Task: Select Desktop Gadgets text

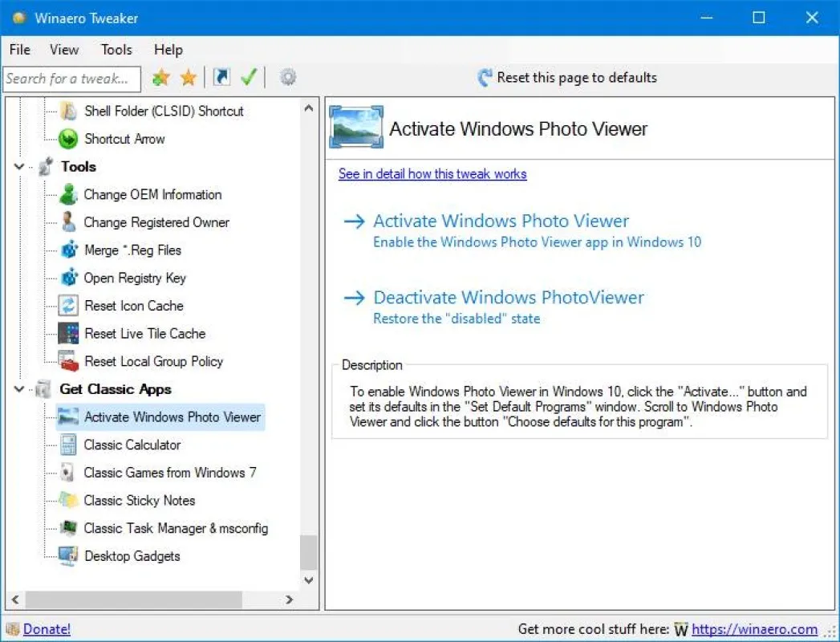Action: pos(132,556)
